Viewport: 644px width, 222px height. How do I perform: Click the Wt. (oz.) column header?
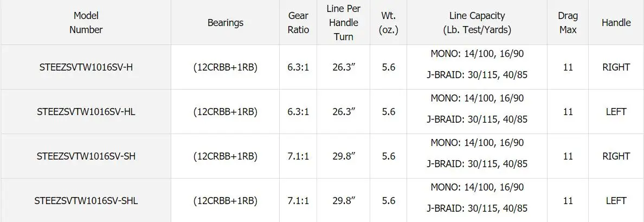388,23
